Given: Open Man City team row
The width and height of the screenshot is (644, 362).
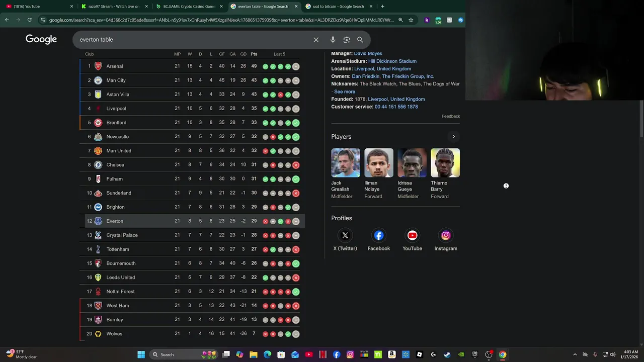Looking at the screenshot, I should coord(192,80).
